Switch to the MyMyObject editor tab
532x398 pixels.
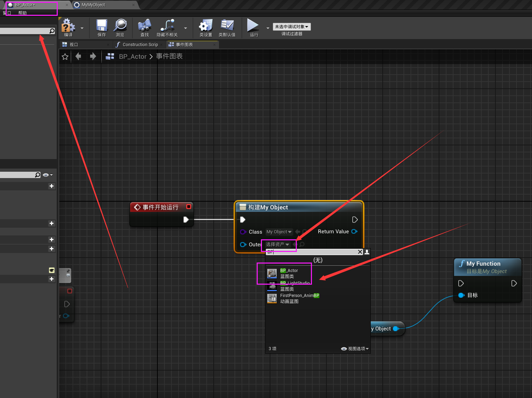tap(93, 5)
